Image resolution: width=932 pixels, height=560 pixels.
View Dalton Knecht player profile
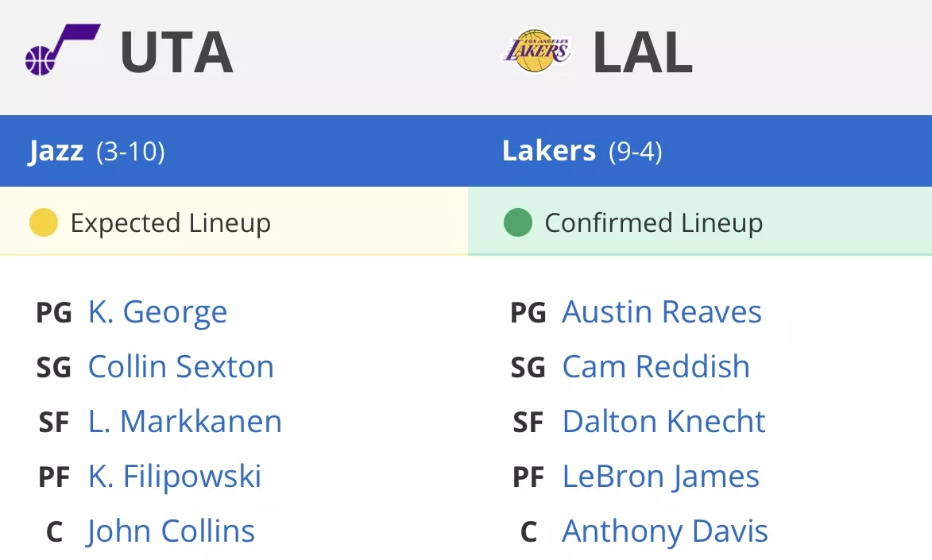click(x=663, y=422)
